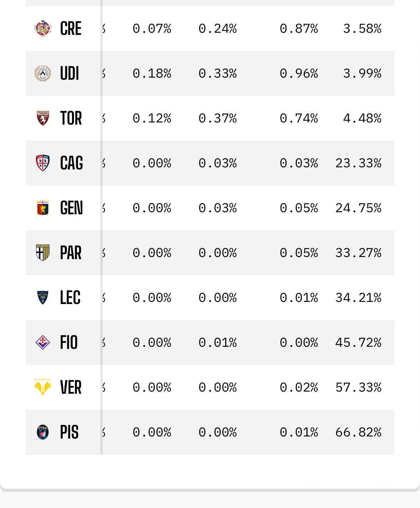Screen dimensions: 420x508
Task: Click the PIS team abbreviation
Action: 69,432
